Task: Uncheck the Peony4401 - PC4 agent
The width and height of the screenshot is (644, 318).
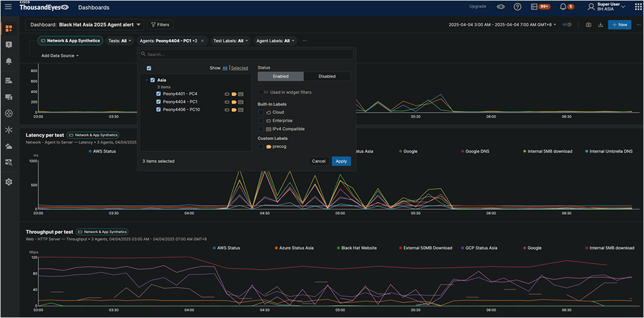Action: [x=158, y=94]
